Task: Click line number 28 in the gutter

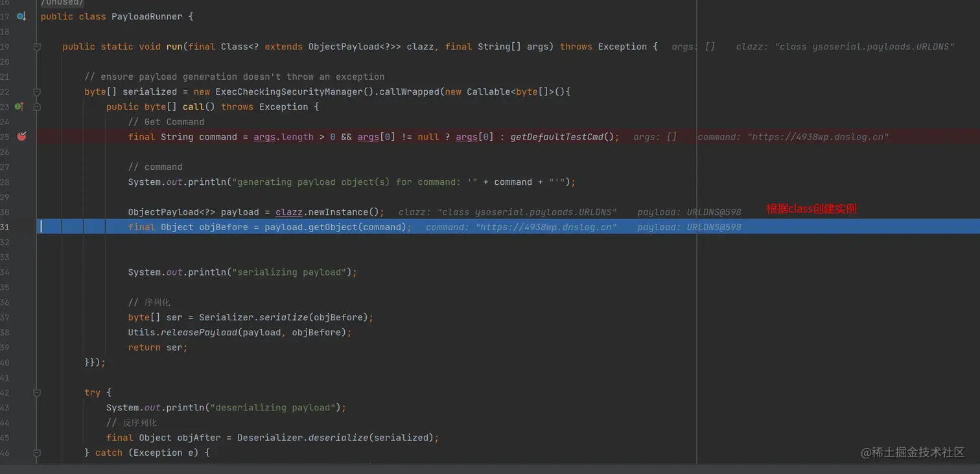Action: [5, 182]
